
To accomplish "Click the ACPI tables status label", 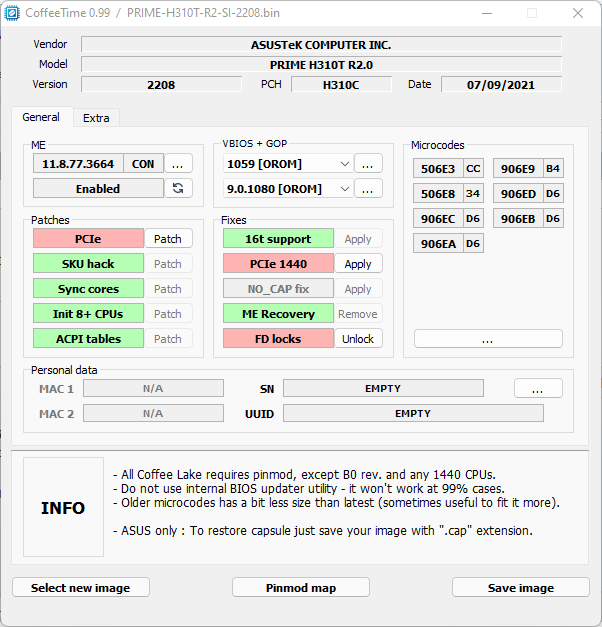I will click(x=88, y=339).
